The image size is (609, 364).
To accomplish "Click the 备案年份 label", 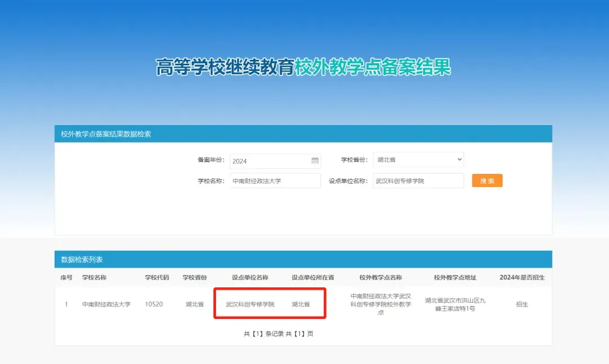I will (x=211, y=159).
